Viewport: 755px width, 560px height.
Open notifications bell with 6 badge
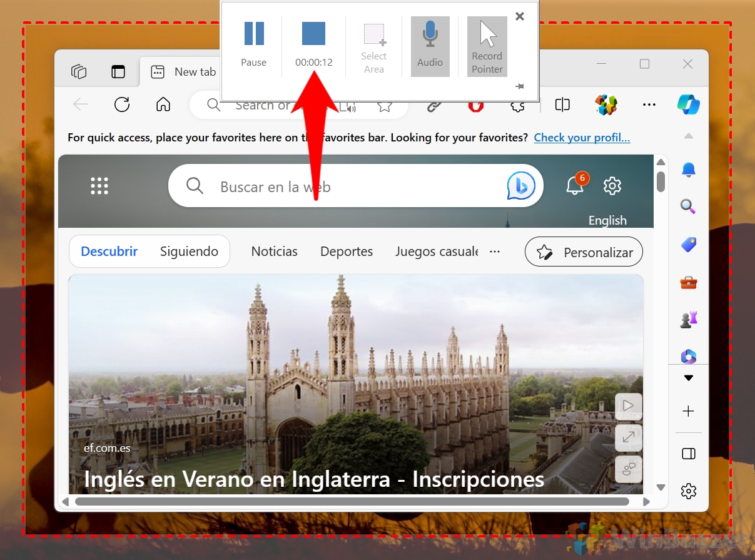tap(575, 184)
